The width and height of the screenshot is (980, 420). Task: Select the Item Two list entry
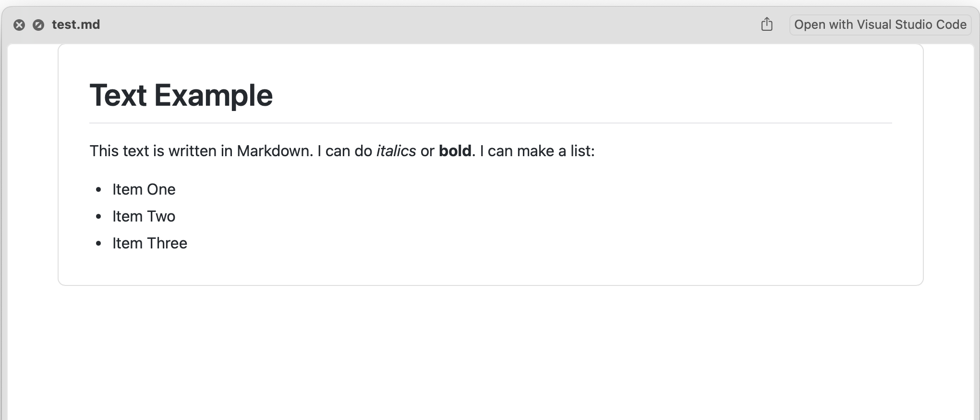(x=144, y=216)
